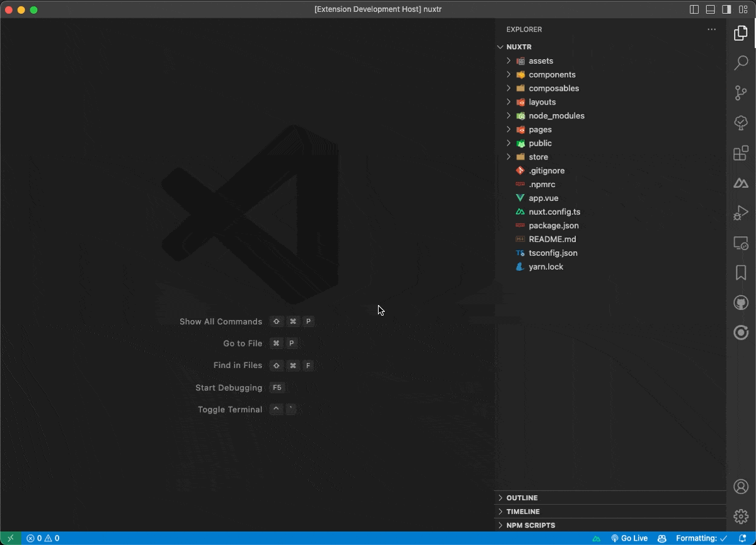Collapse the NUXTR project root section
This screenshot has width=756, height=545.
coord(610,47)
